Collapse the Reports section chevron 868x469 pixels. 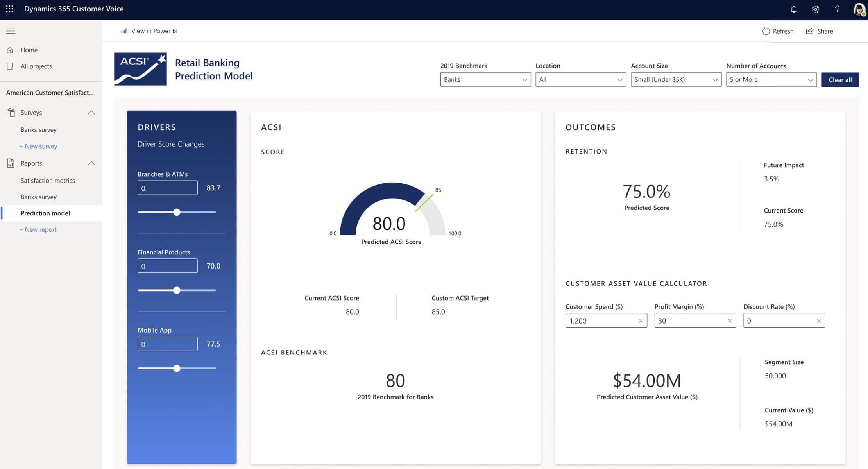coord(91,163)
